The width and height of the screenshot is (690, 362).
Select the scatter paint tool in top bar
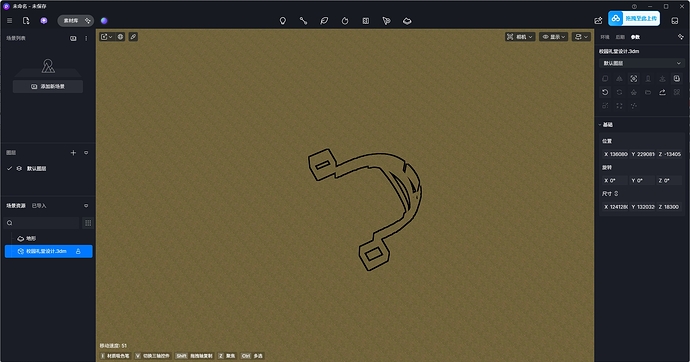[386, 21]
